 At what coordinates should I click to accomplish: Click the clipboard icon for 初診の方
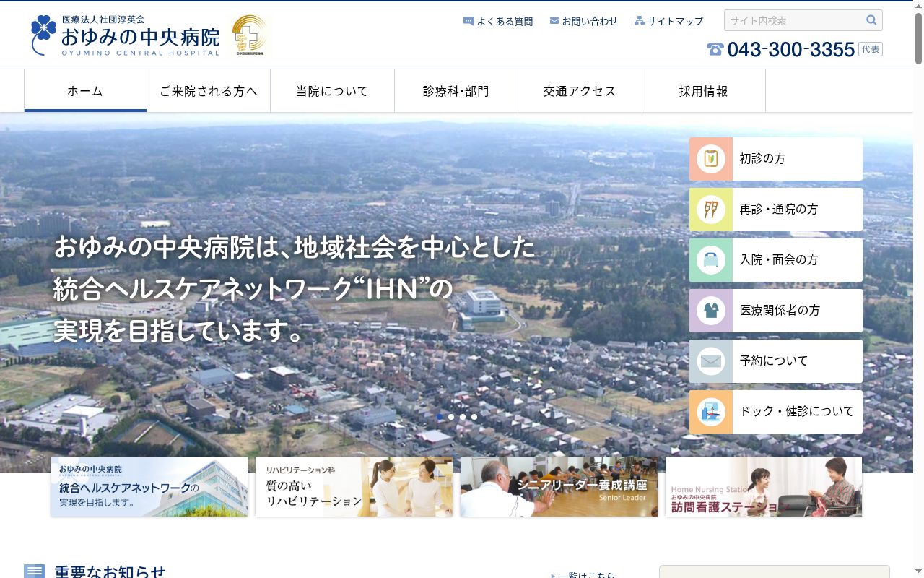click(711, 159)
